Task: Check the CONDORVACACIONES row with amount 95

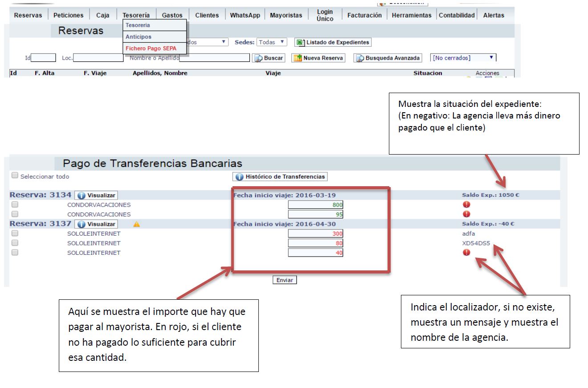Action: 15,214
